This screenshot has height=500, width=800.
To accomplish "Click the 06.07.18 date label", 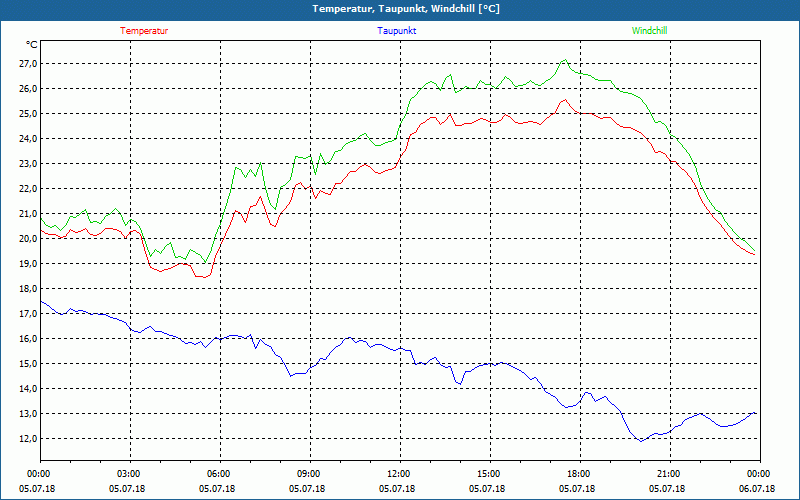I will coord(757,489).
